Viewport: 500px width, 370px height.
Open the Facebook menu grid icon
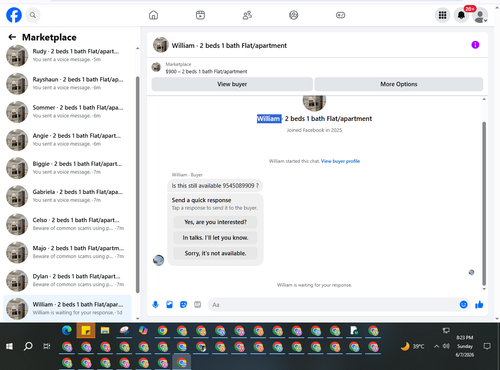click(442, 15)
